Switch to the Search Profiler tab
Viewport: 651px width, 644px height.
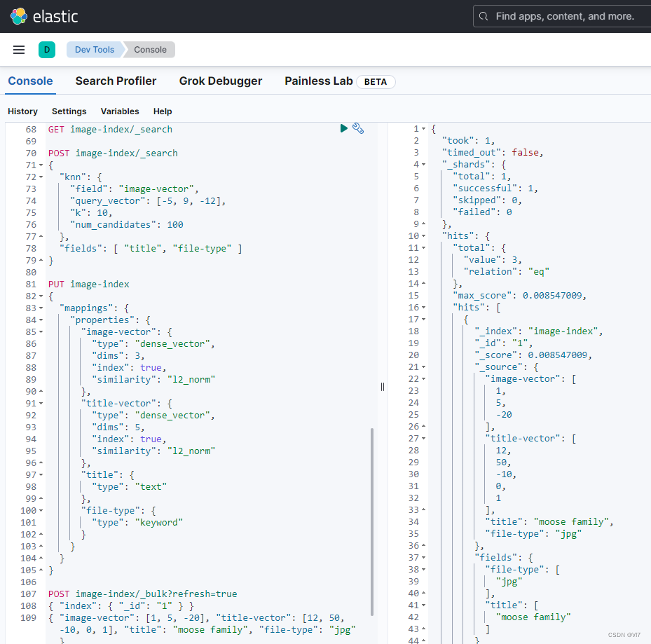click(116, 81)
